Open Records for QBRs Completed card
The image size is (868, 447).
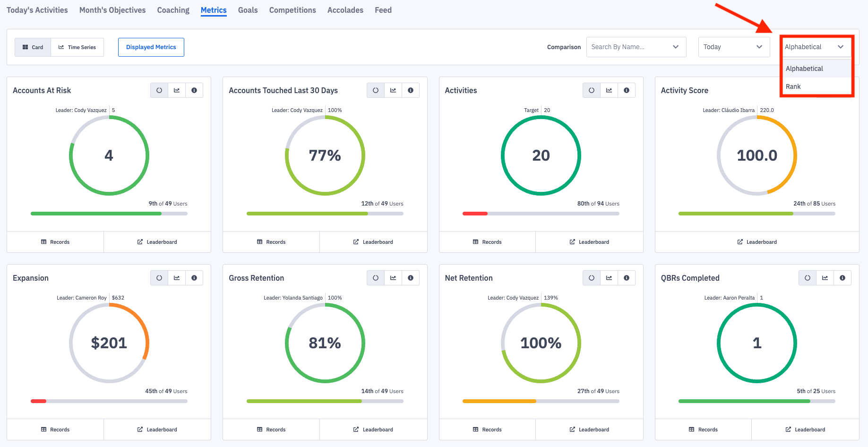pos(703,430)
